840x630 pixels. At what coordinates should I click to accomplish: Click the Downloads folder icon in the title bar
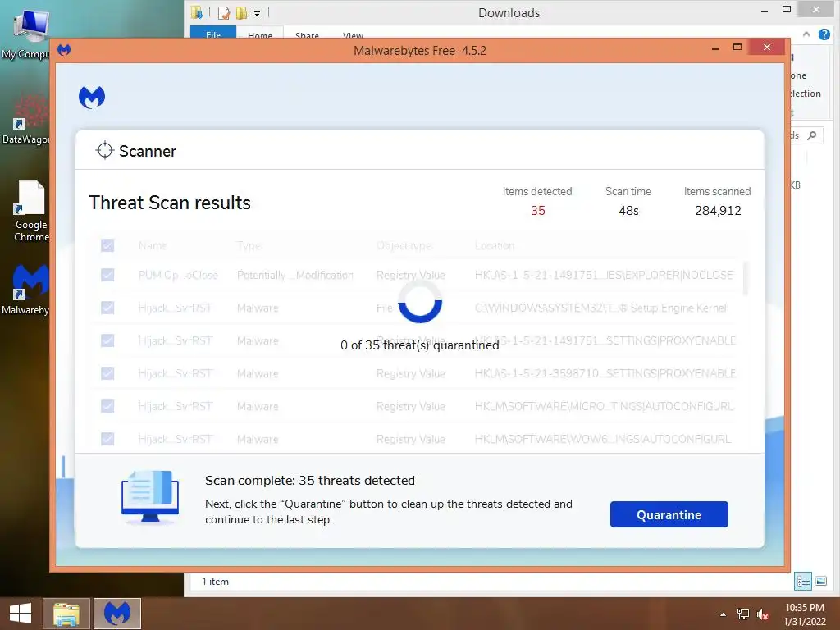[x=197, y=12]
